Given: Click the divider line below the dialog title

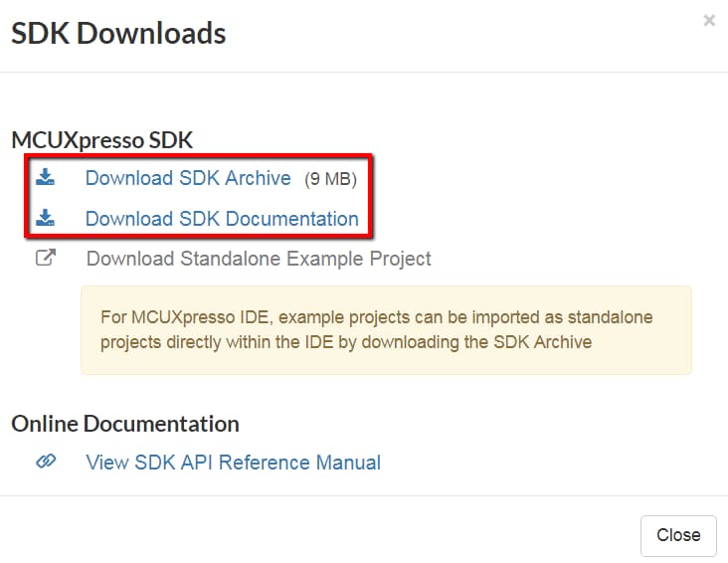Looking at the screenshot, I should click(x=364, y=72).
